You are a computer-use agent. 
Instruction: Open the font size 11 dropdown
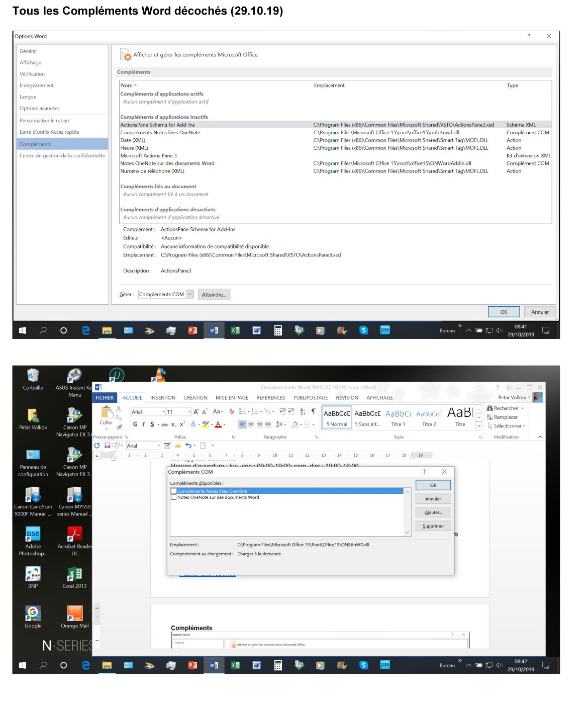tap(189, 412)
